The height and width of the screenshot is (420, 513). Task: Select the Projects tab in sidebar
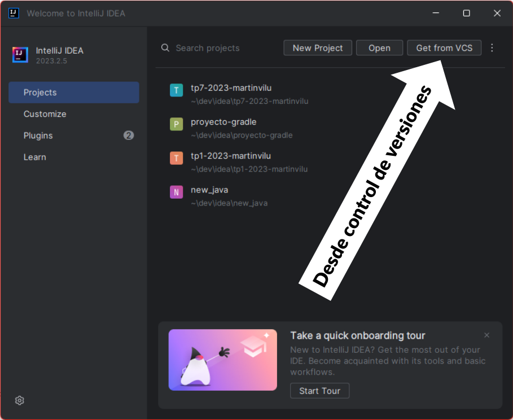(x=73, y=93)
